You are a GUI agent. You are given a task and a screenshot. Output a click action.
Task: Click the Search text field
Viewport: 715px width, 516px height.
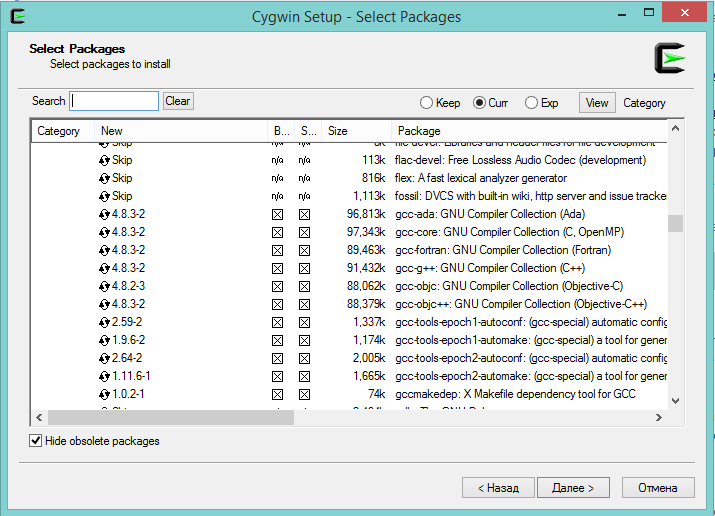coord(115,101)
